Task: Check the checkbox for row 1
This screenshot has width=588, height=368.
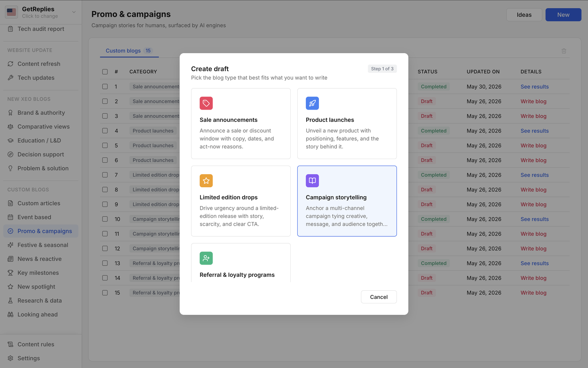Action: coord(105,87)
